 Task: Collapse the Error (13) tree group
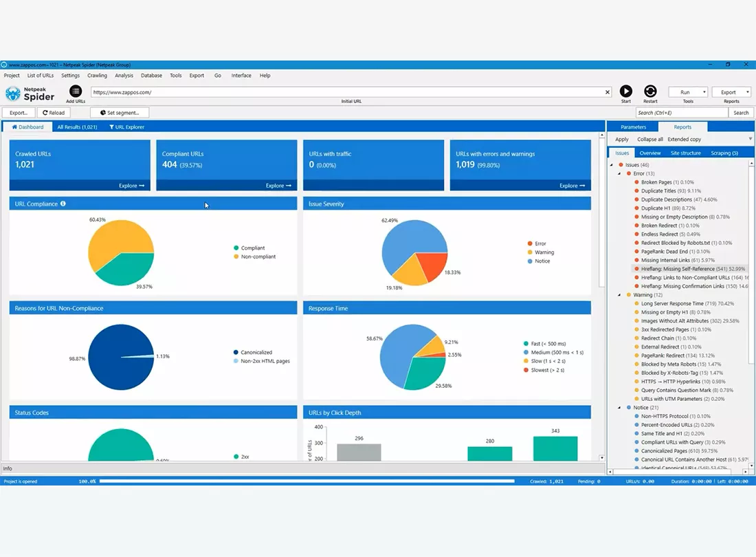619,173
